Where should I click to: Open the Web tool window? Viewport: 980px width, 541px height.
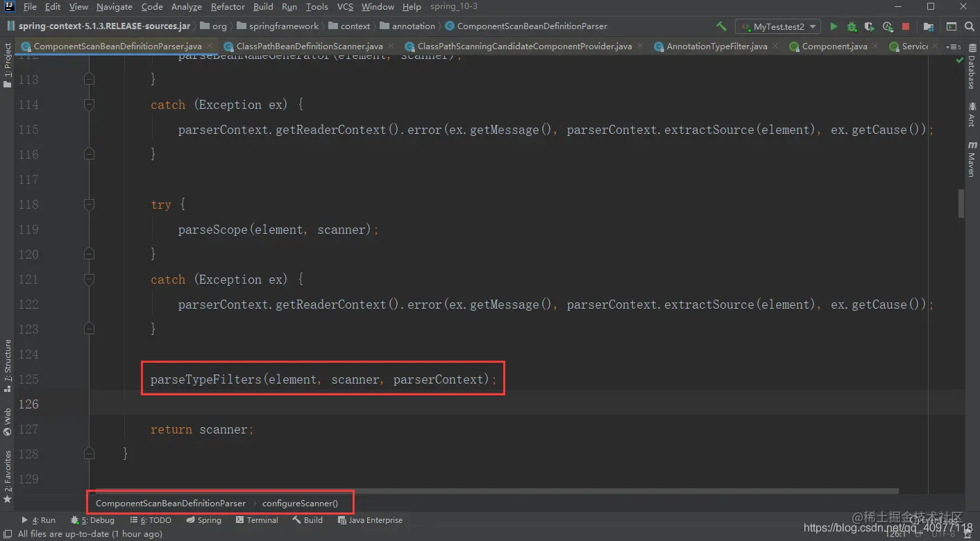(x=7, y=422)
